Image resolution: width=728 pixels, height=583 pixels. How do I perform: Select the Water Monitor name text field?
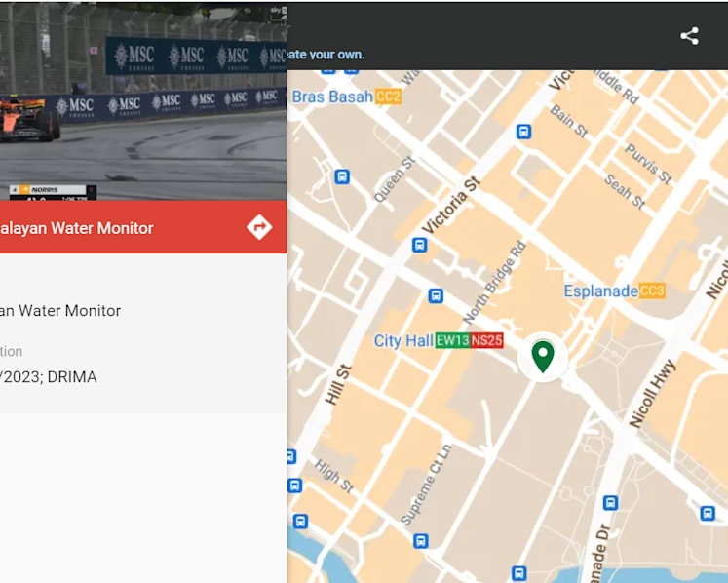(60, 310)
